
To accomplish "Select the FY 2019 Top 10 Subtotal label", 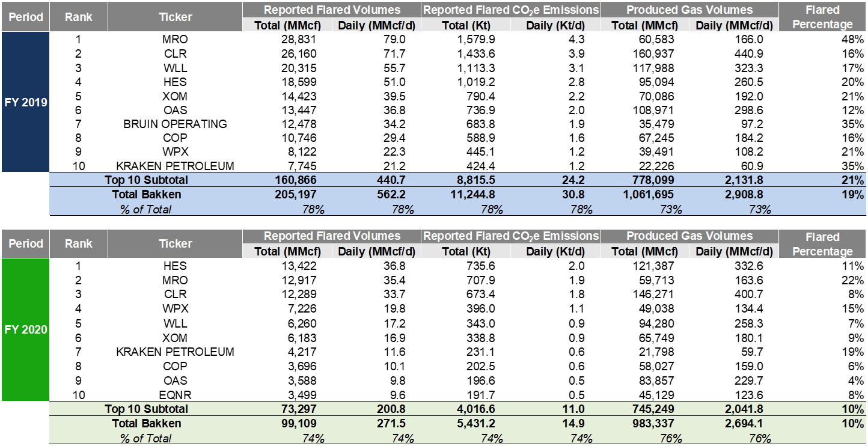I will pyautogui.click(x=146, y=180).
